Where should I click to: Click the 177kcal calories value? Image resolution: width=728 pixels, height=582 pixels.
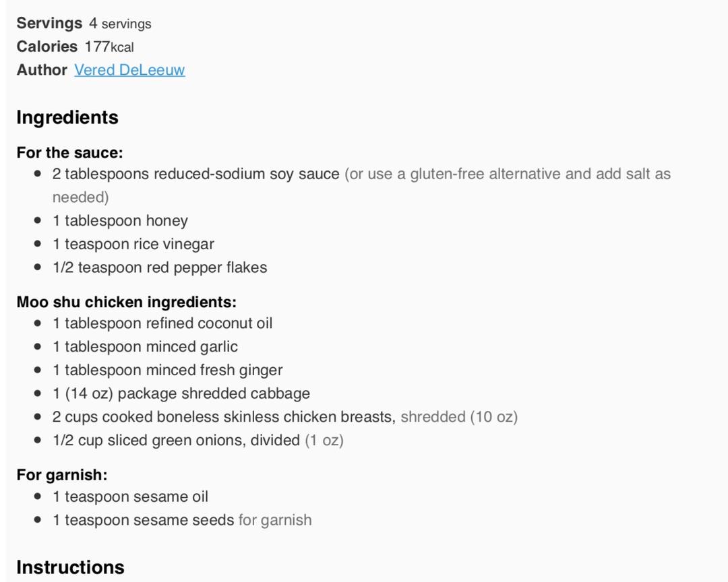pos(109,47)
